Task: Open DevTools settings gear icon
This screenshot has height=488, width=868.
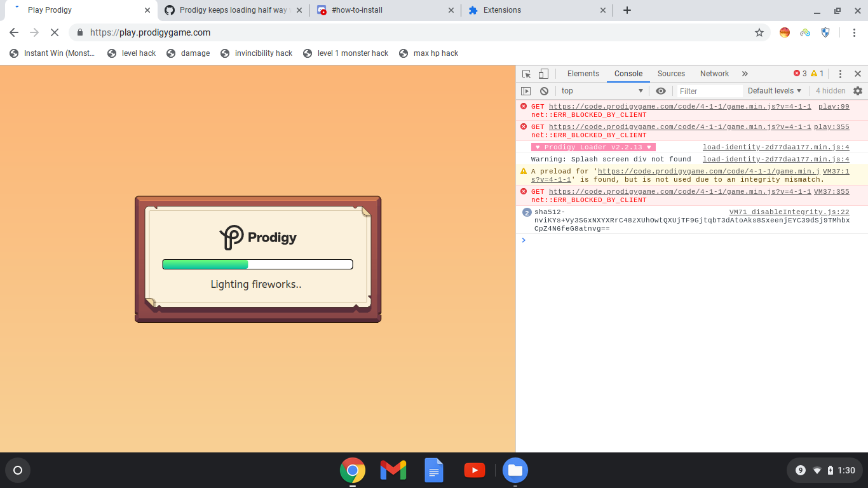Action: [858, 91]
